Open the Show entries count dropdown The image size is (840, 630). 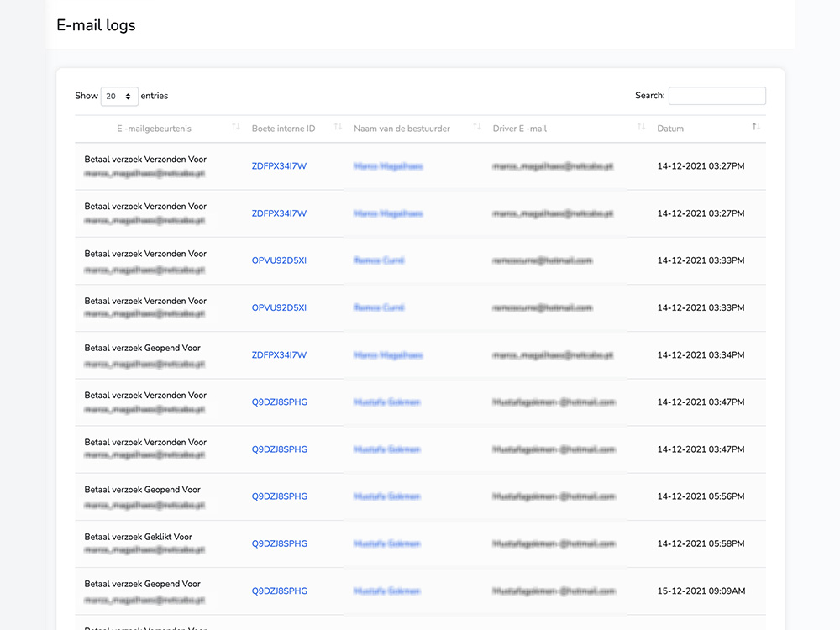pyautogui.click(x=119, y=97)
